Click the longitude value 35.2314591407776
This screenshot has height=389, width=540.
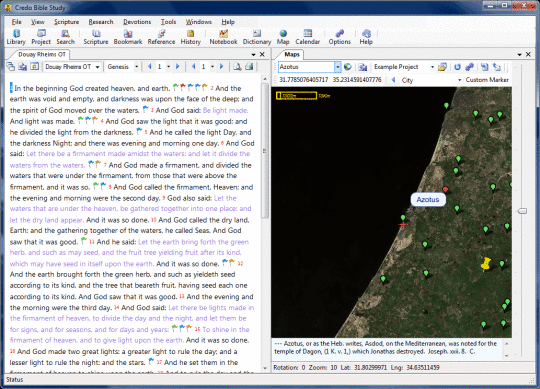[x=357, y=80]
